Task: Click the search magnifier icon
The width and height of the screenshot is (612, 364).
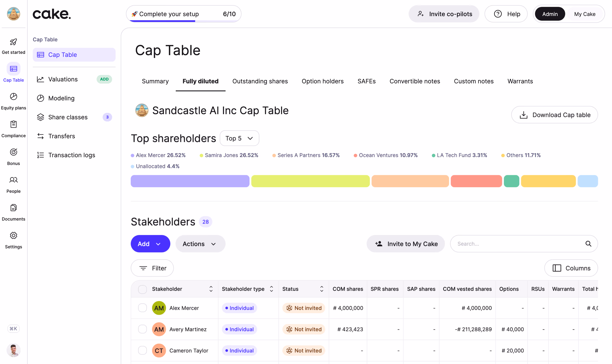Action: [x=588, y=244]
